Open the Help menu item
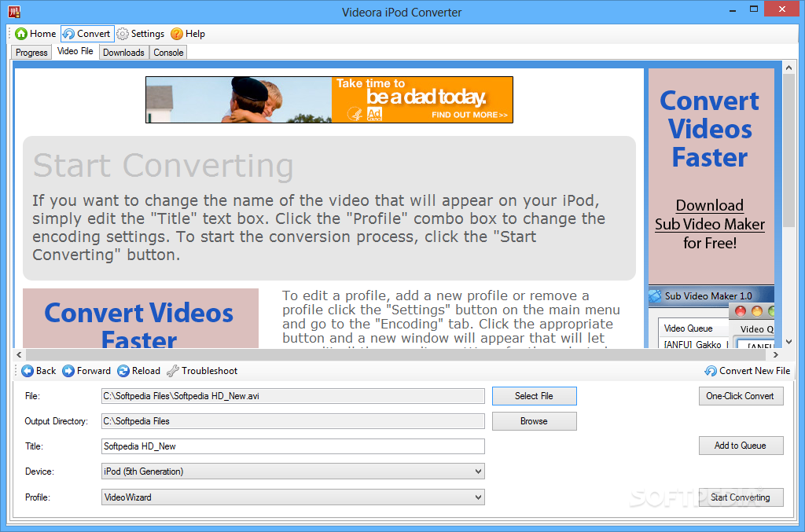 [x=188, y=34]
